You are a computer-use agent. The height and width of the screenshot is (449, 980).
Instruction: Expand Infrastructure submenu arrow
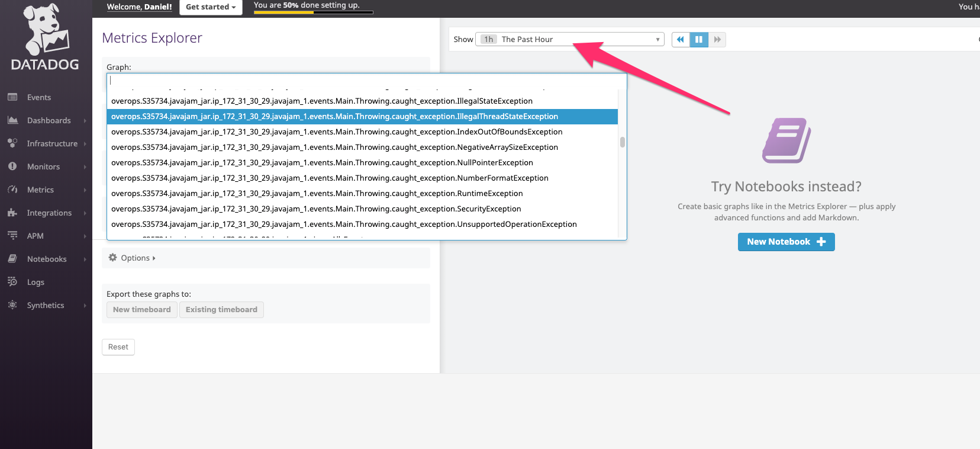click(85, 144)
